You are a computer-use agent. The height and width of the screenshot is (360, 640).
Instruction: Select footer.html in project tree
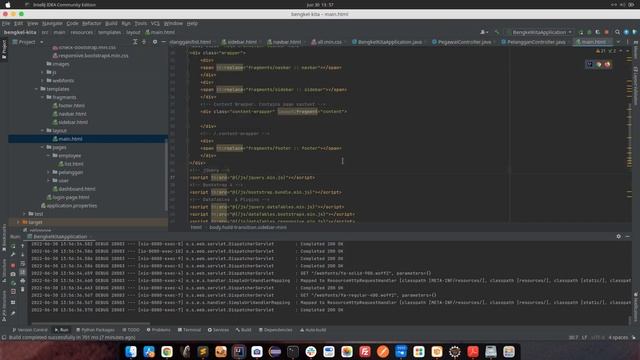[69, 105]
